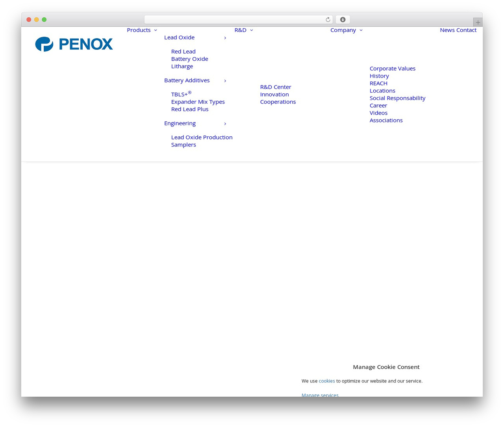Open the History page
Screen dimensions: 504x427
[x=379, y=76]
